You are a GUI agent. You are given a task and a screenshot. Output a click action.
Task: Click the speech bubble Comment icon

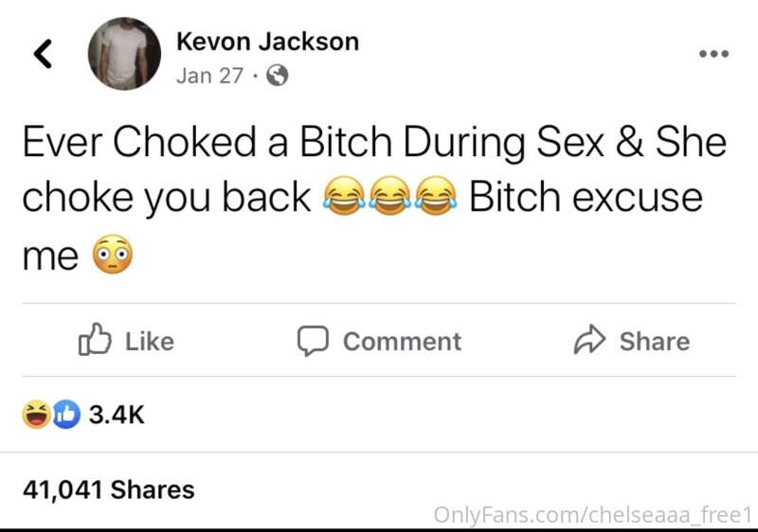click(313, 341)
